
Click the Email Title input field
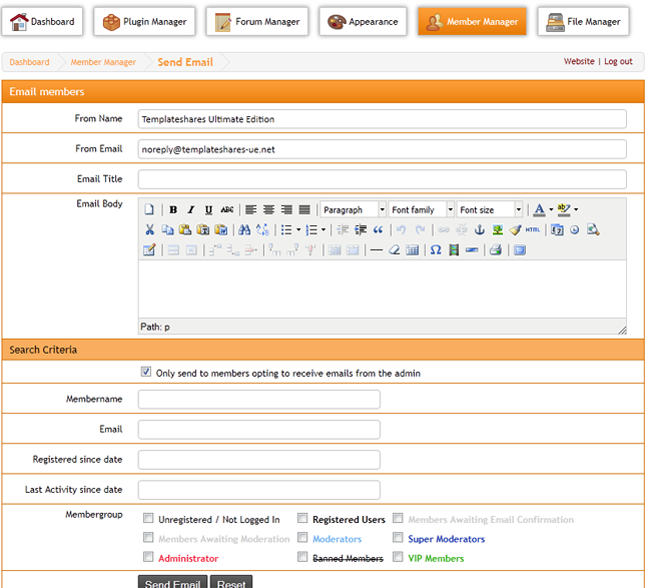click(382, 179)
